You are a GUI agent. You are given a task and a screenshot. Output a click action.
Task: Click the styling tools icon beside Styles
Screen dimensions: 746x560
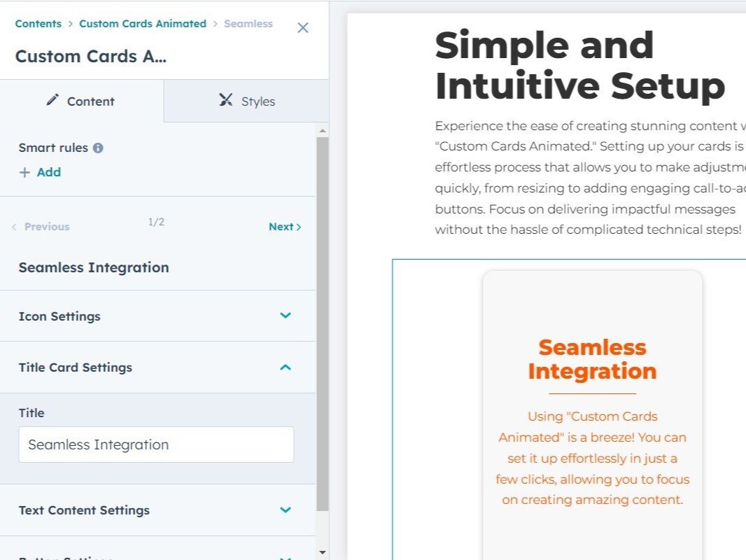[x=225, y=100]
